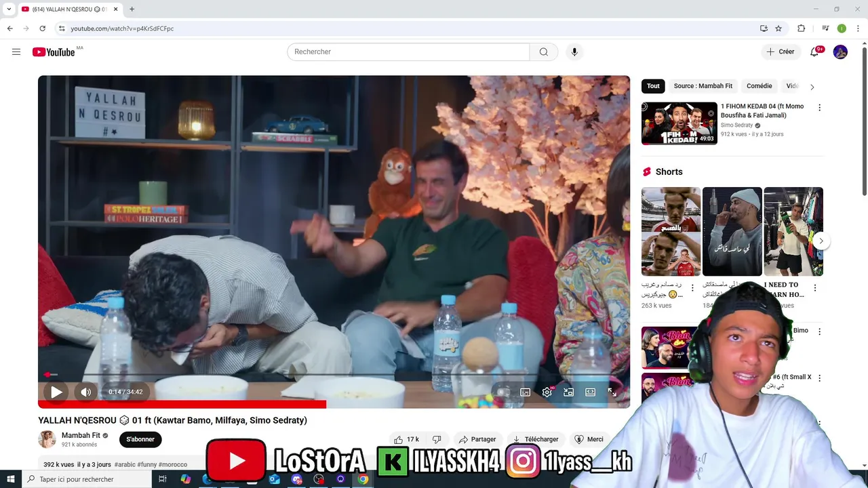Open options for the I NEED TO Short
The width and height of the screenshot is (868, 488).
tap(815, 288)
